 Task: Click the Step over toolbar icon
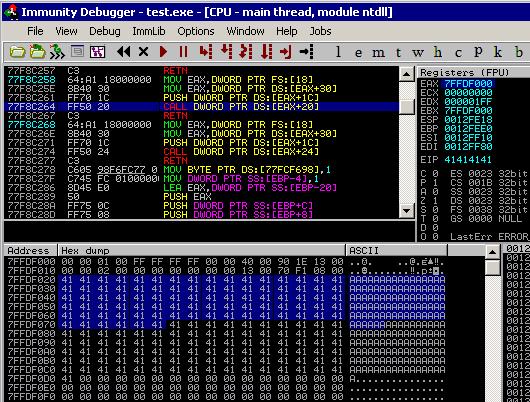226,52
